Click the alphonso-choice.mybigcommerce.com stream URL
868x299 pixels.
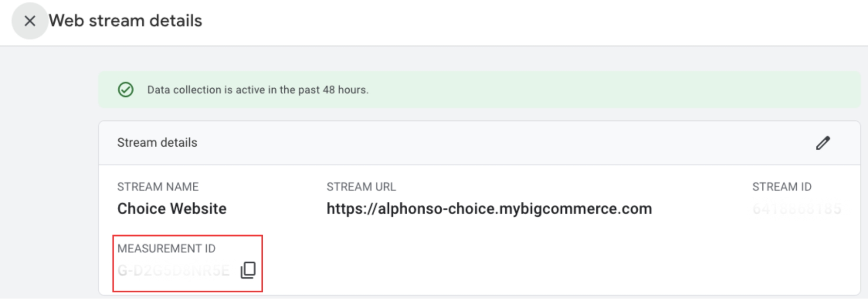[489, 209]
